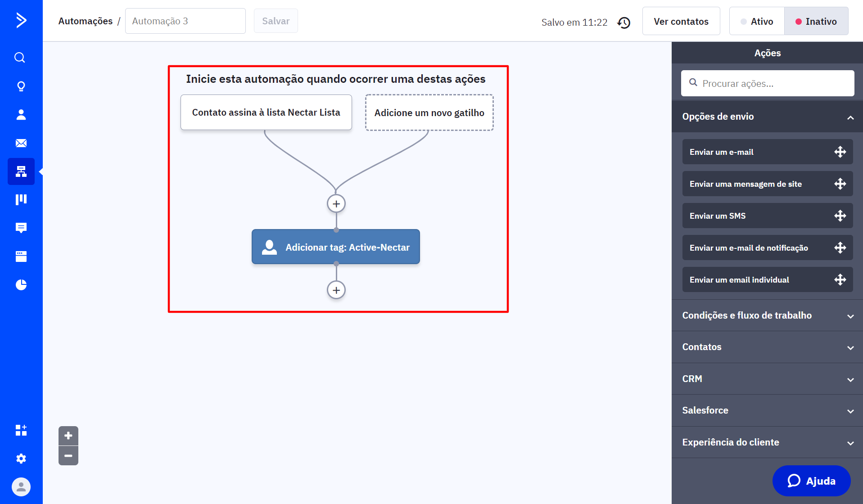Image resolution: width=863 pixels, height=504 pixels.
Task: Collapse the Opções de envio section
Action: [767, 117]
